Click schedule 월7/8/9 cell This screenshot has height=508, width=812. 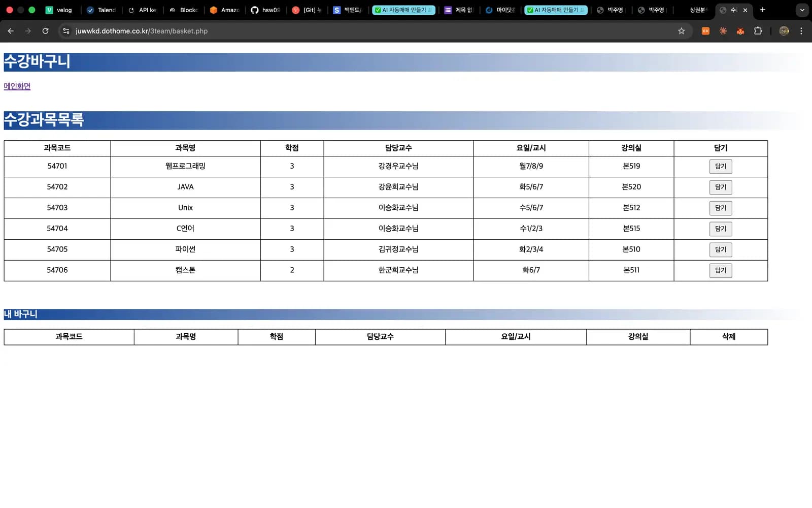pos(531,166)
